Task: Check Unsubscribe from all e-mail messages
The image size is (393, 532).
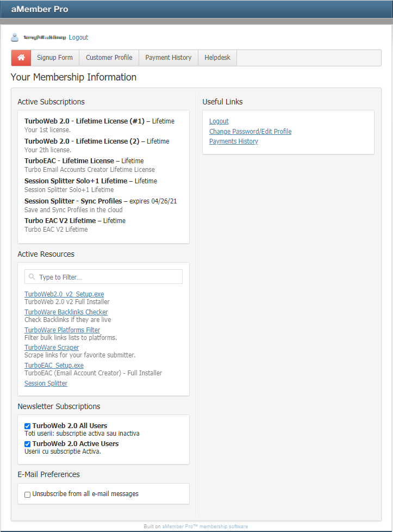Action: pos(28,494)
